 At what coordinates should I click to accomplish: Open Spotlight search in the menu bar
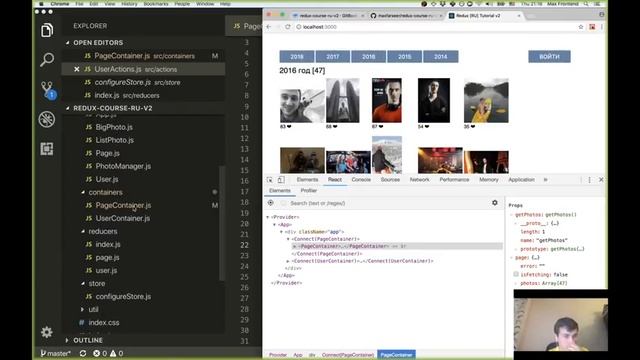[586, 4]
